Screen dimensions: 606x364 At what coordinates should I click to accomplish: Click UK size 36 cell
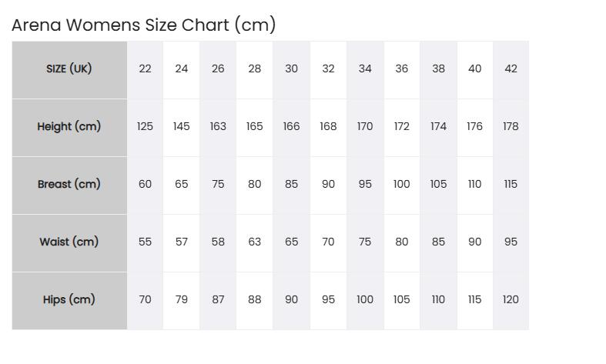pyautogui.click(x=401, y=70)
